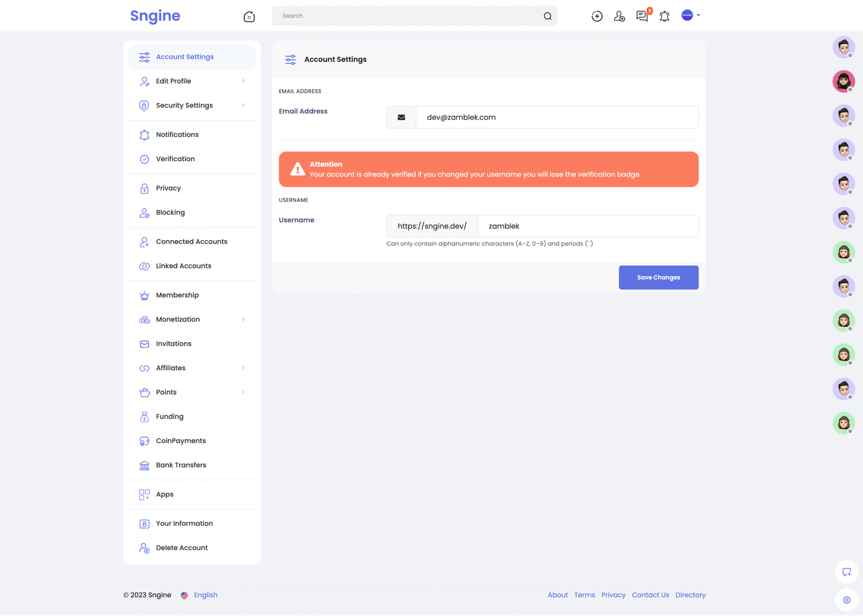Click the settings gear icon bottom right
Image resolution: width=863 pixels, height=616 pixels.
coord(846,600)
